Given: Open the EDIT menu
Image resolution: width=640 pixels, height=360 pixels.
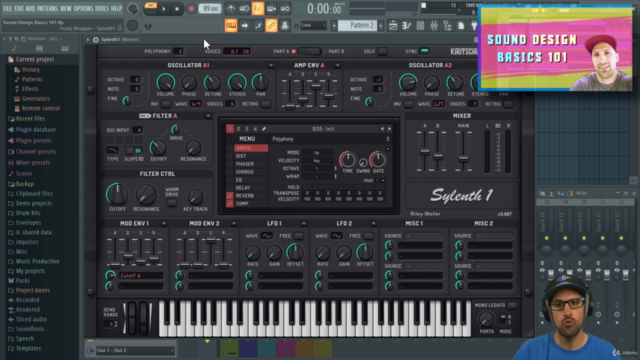Looking at the screenshot, I should (20, 9).
